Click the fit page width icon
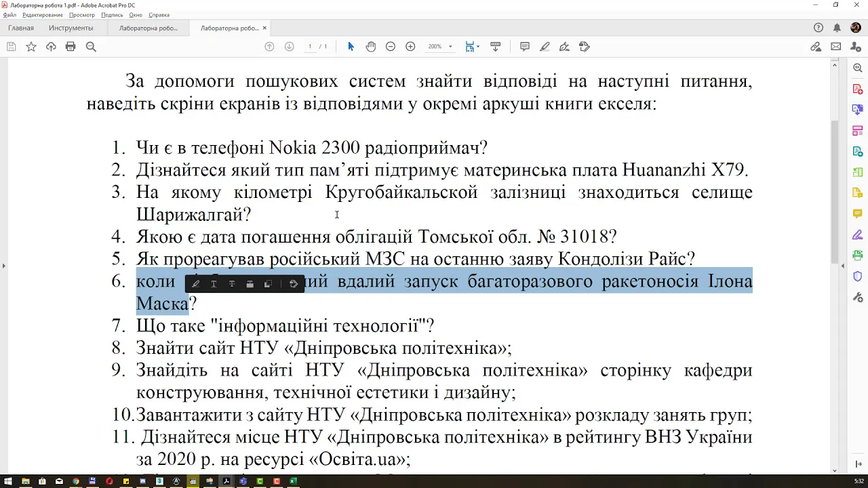This screenshot has width=868, height=488. coord(470,47)
